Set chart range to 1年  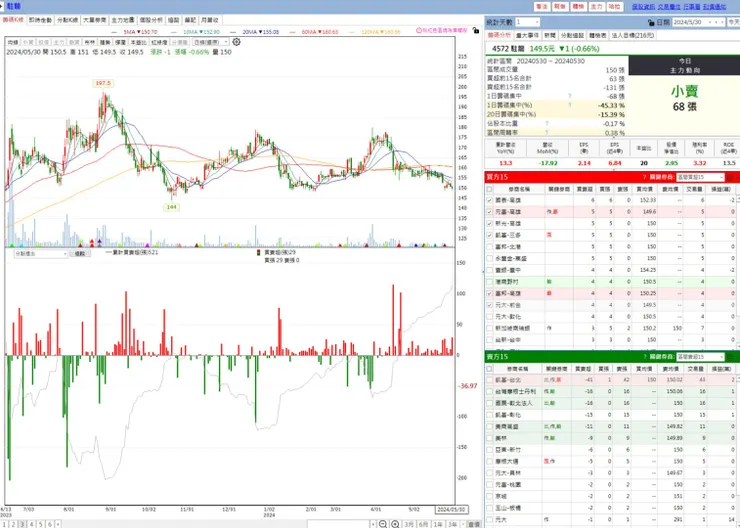tap(438, 524)
